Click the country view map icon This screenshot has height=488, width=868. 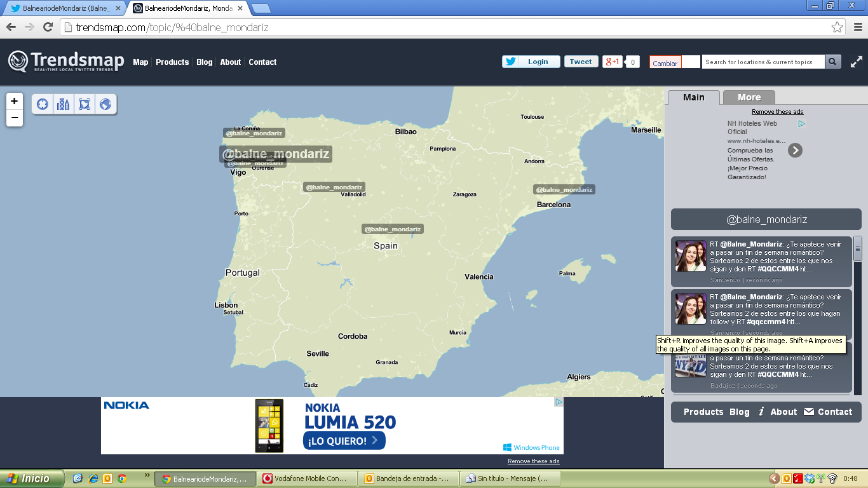point(85,104)
